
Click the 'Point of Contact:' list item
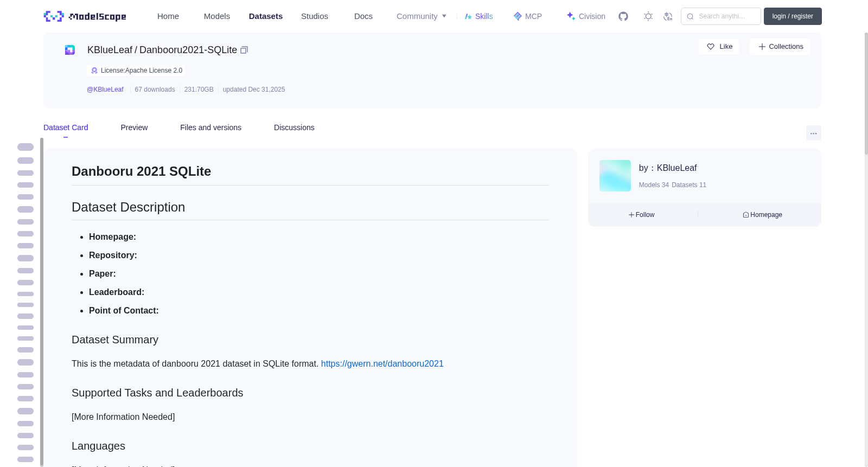[124, 310]
